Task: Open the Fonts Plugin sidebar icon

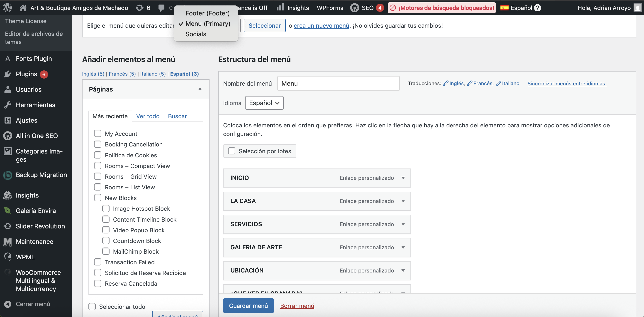Action: pyautogui.click(x=8, y=59)
